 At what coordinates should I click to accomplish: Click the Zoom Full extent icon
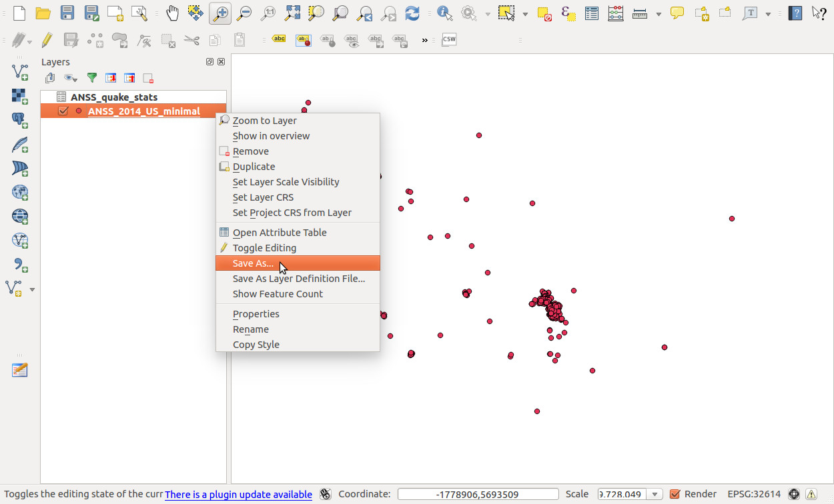(x=292, y=13)
